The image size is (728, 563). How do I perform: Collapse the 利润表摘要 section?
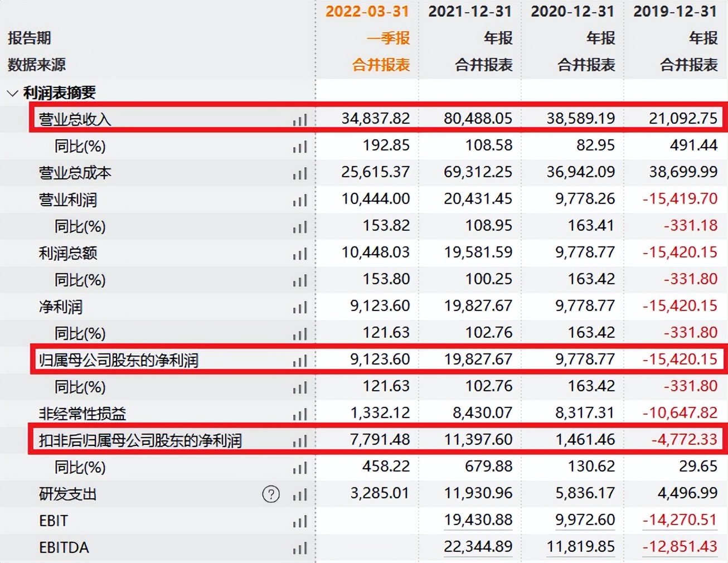12,93
